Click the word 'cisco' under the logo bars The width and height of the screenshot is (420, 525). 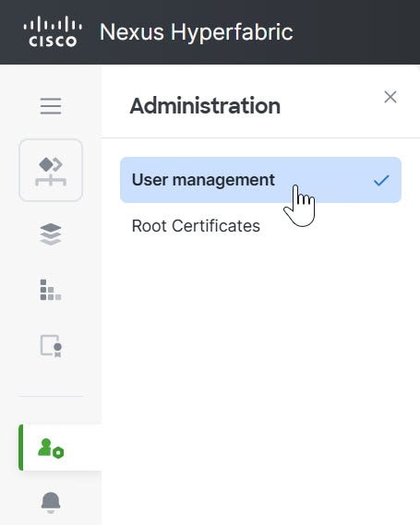[53, 42]
